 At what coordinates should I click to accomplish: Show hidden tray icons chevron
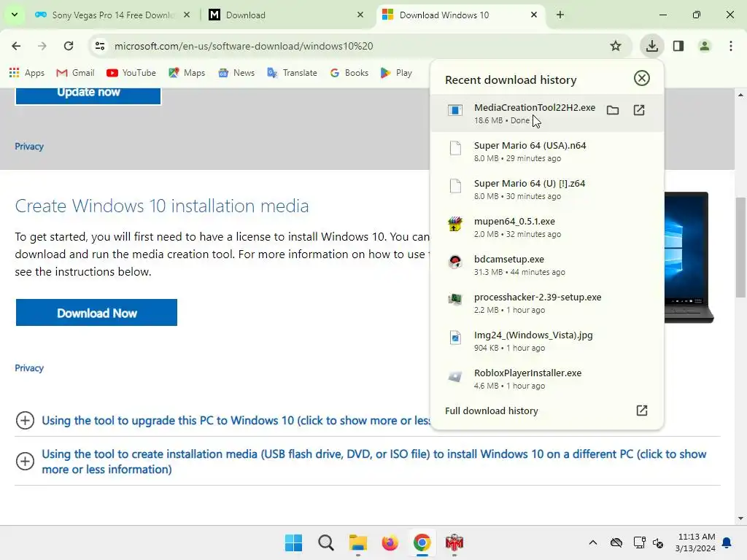pyautogui.click(x=592, y=542)
